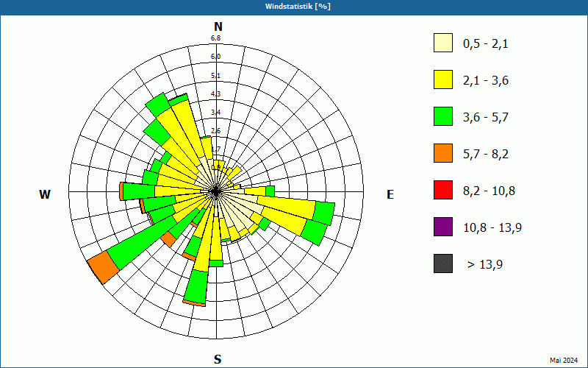
Task: Click the yellow 2,1 - 3,6 legend swatch
Action: (x=443, y=79)
